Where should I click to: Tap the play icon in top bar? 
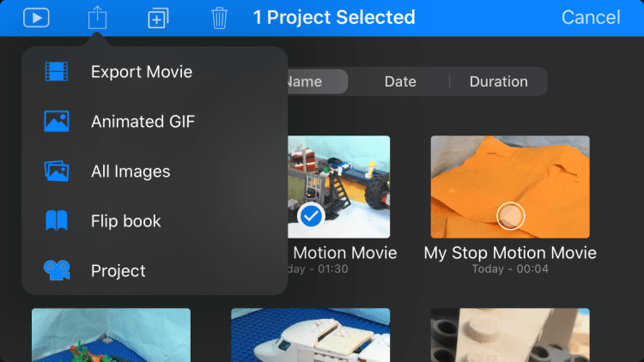coord(35,17)
